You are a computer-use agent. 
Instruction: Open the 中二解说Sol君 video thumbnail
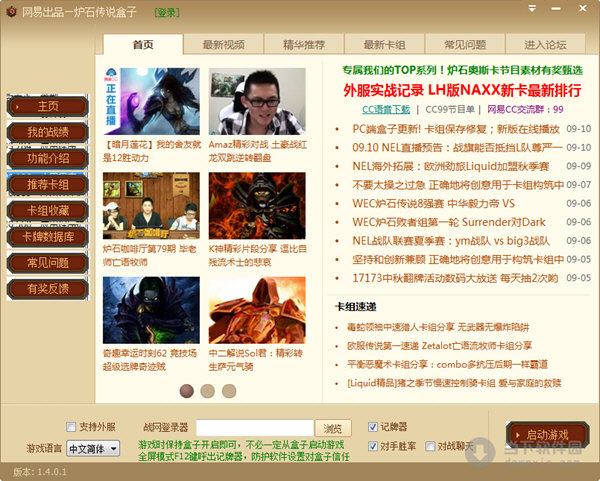[257, 310]
